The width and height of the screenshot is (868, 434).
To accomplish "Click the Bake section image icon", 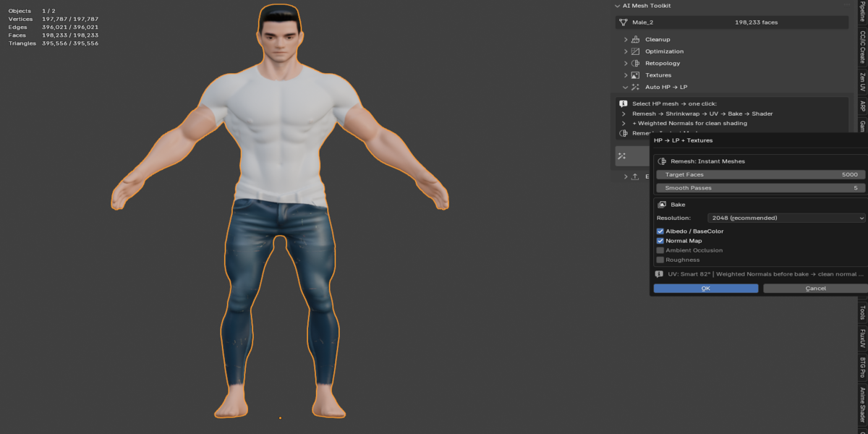I will [662, 205].
